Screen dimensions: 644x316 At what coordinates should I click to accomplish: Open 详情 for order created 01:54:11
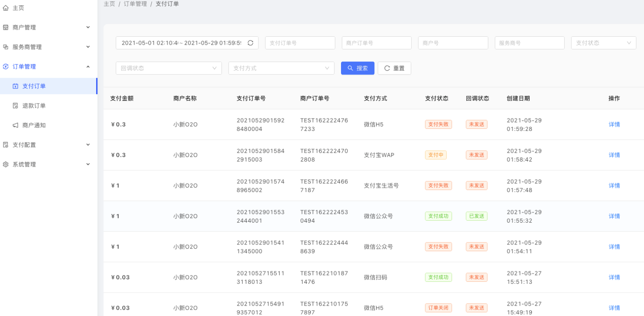[614, 247]
